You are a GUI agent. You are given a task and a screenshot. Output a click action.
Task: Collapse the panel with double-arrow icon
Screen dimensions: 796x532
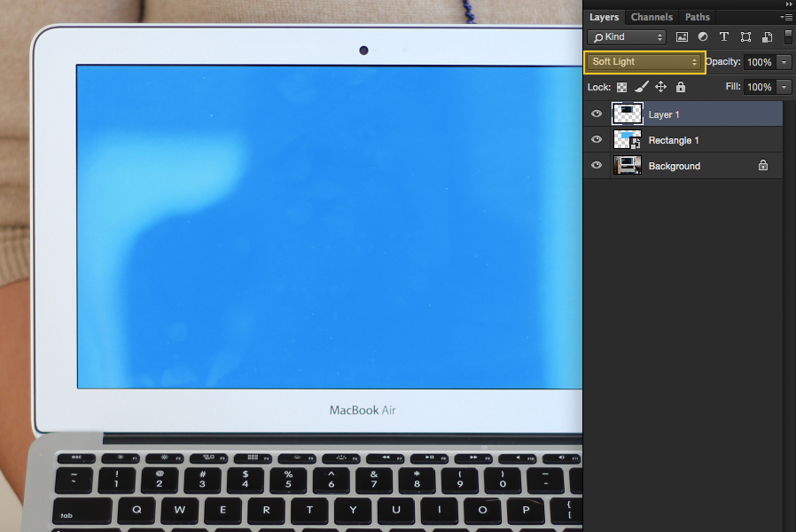coord(789,4)
